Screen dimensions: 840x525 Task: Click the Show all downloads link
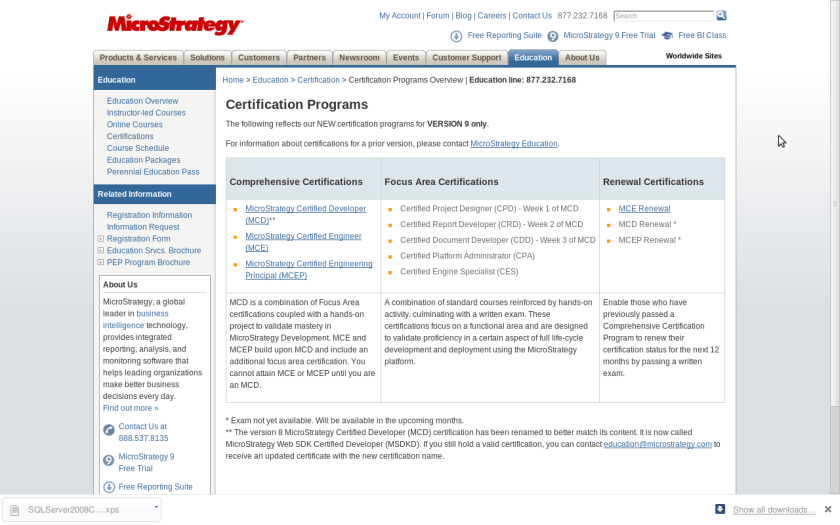point(773,510)
